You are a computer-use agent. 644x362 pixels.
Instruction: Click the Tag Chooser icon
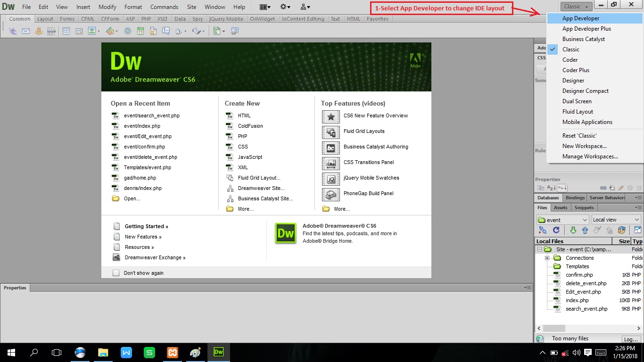[235, 31]
